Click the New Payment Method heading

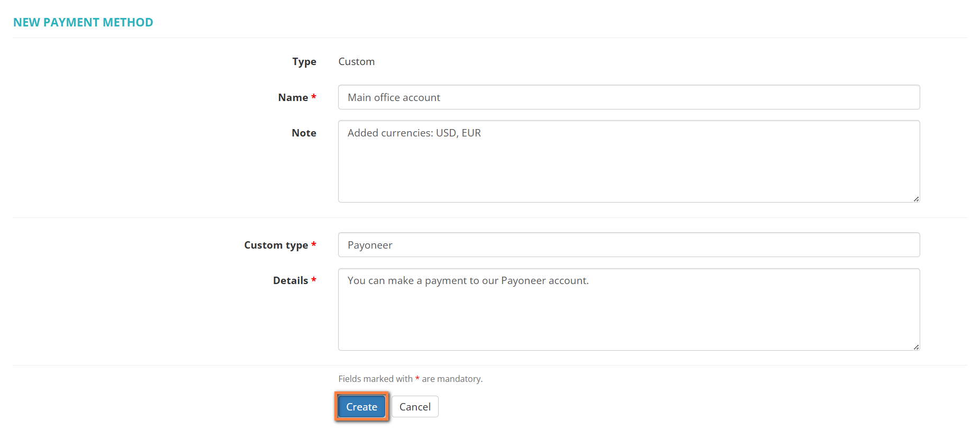pyautogui.click(x=83, y=22)
